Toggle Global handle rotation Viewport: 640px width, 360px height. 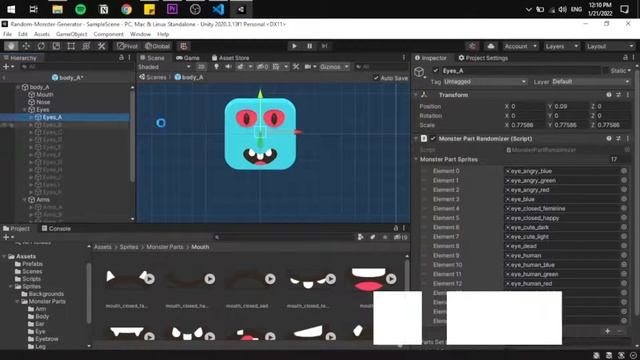(158, 46)
